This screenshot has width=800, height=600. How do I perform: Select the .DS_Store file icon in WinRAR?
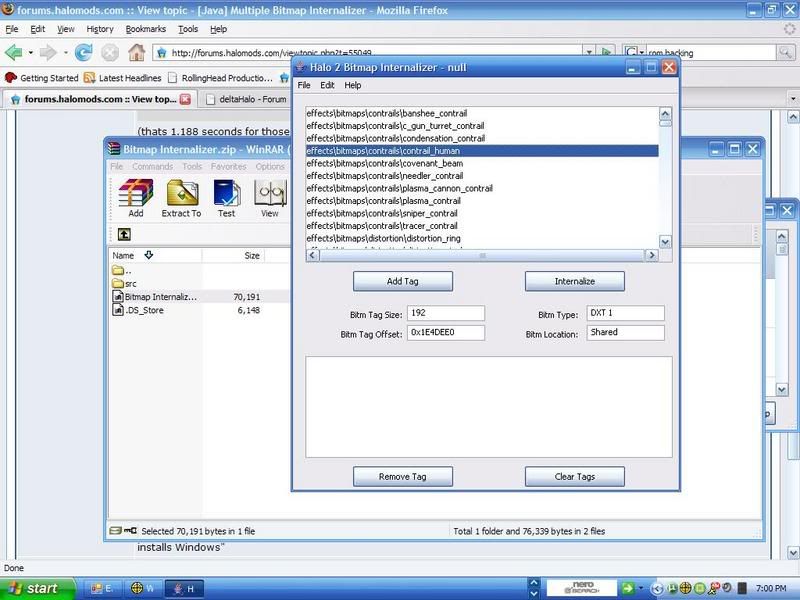coord(118,310)
